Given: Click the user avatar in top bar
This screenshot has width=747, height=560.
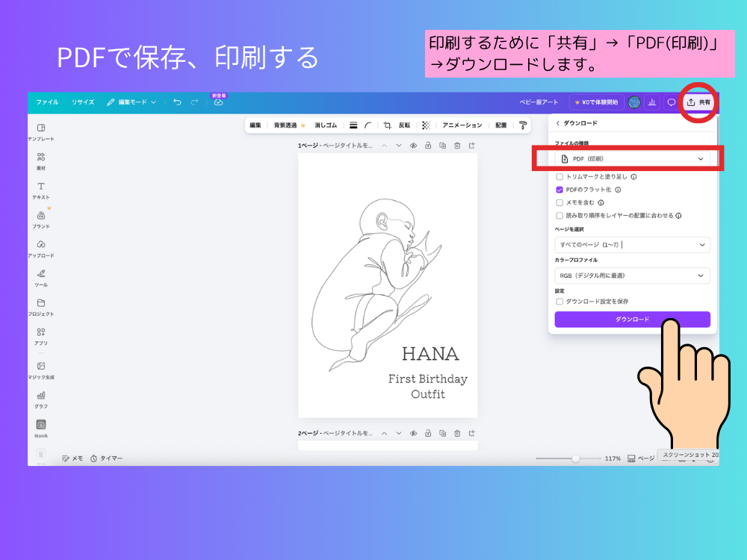Looking at the screenshot, I should click(633, 102).
